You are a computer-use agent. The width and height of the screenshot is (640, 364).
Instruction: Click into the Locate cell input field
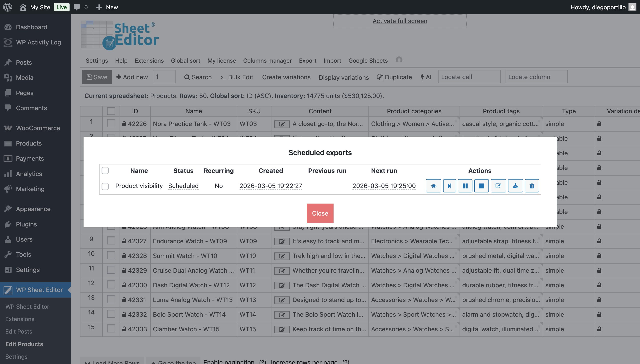tap(469, 77)
